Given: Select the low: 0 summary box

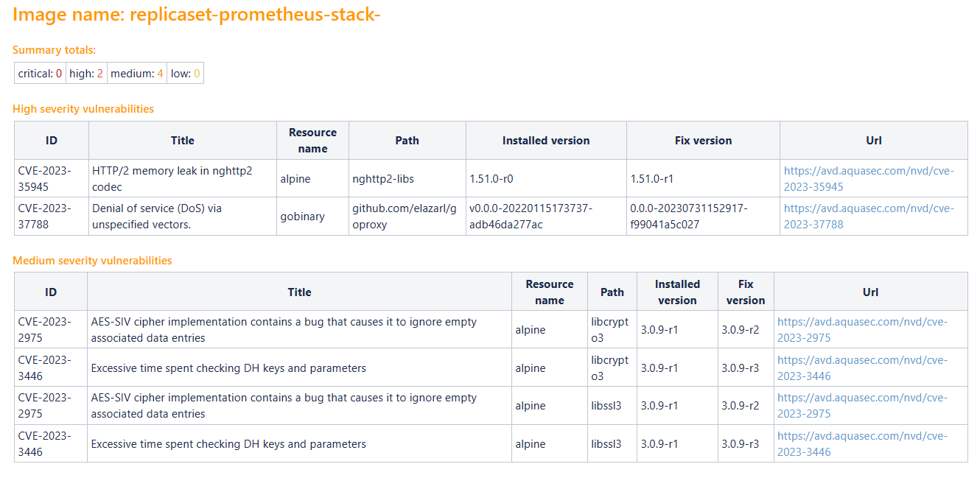Looking at the screenshot, I should pyautogui.click(x=185, y=73).
